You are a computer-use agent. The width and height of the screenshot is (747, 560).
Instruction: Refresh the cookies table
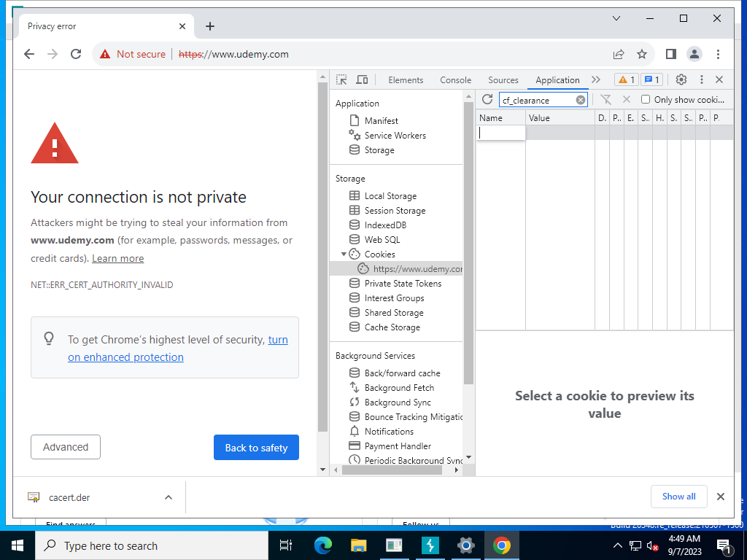[487, 99]
